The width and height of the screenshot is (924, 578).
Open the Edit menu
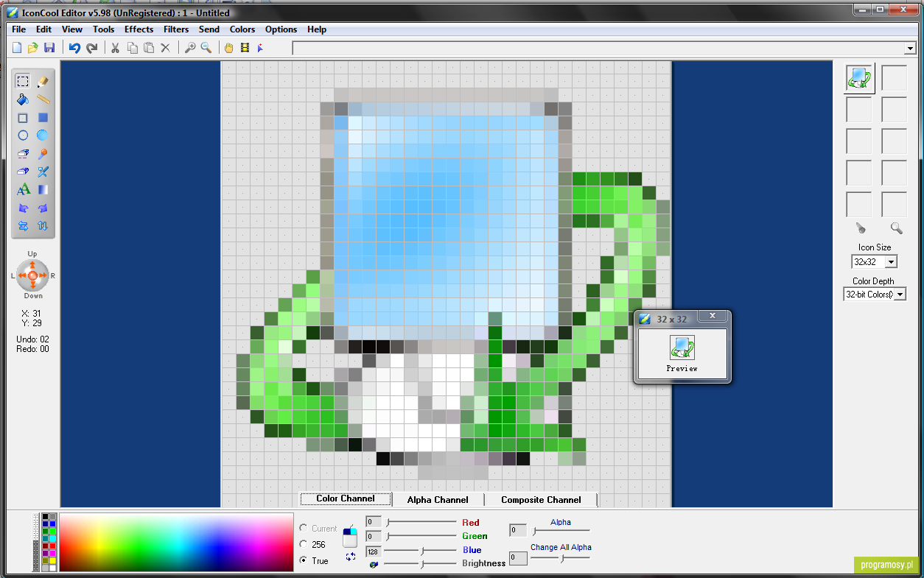coord(44,29)
